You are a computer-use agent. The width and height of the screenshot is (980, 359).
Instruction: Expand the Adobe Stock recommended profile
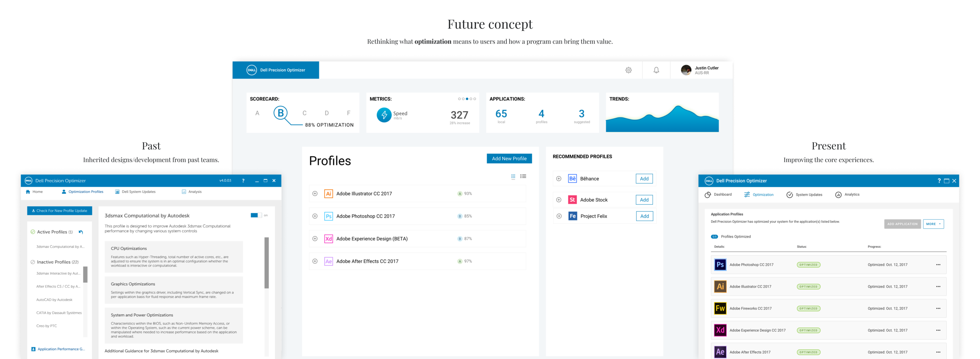[x=559, y=200]
